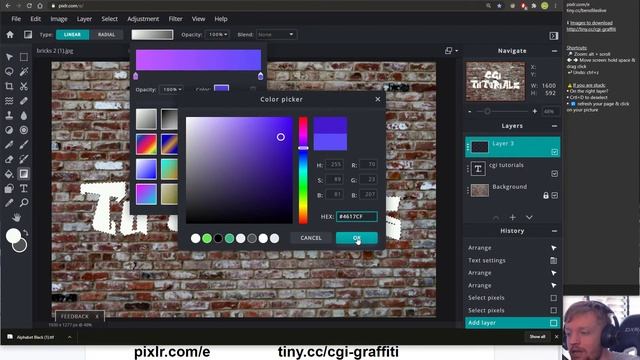This screenshot has height=360, width=640.
Task: Select the Shape tool
Action: pyautogui.click(x=9, y=189)
